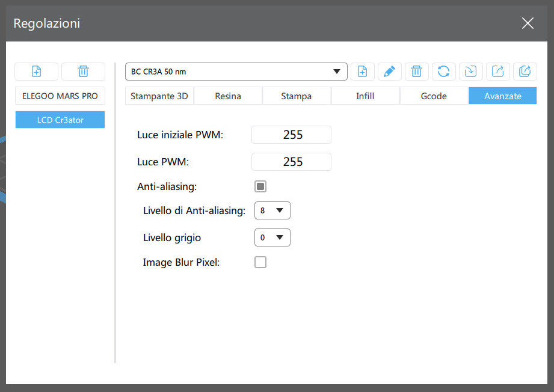Toggle the Anti-aliasing checkbox
554x392 pixels.
point(260,186)
